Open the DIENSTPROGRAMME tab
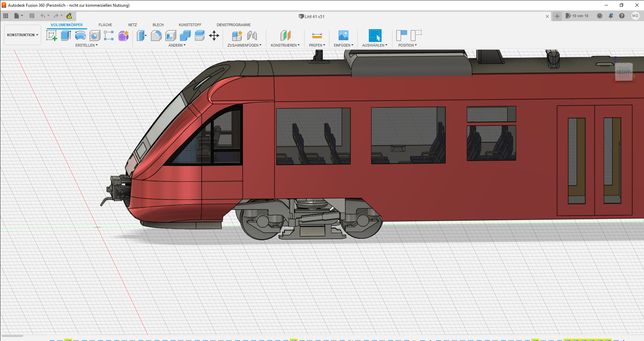The image size is (644, 341). tap(234, 25)
